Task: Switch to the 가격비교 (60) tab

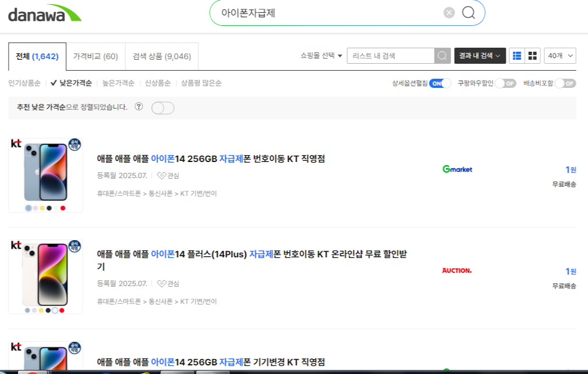Action: (95, 56)
